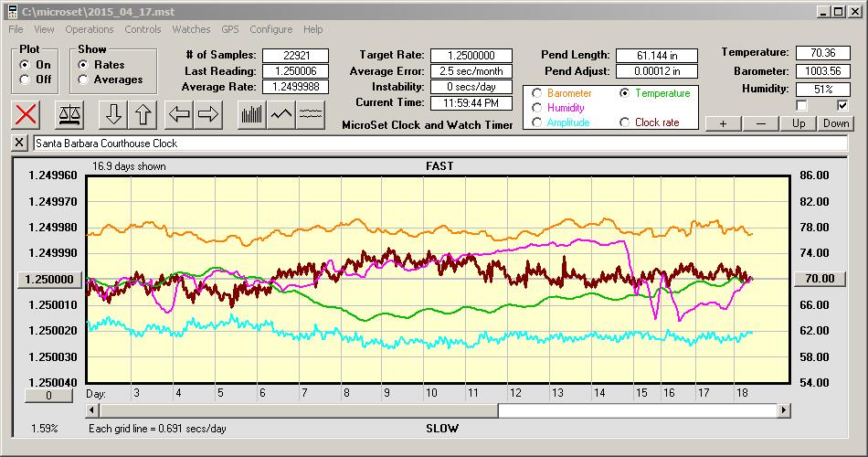Screen dimensions: 868x457
Task: Tick the unchecked box under Humidity
Action: point(801,105)
